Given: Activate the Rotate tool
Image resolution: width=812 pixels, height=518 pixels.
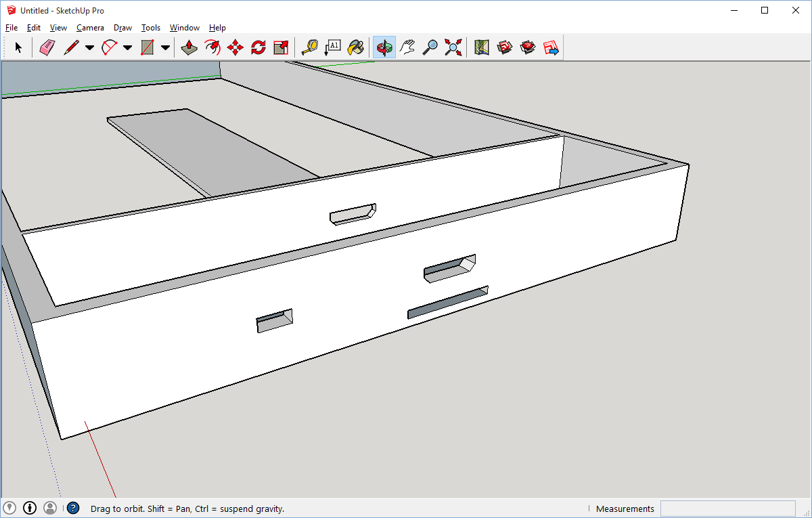Looking at the screenshot, I should point(258,47).
